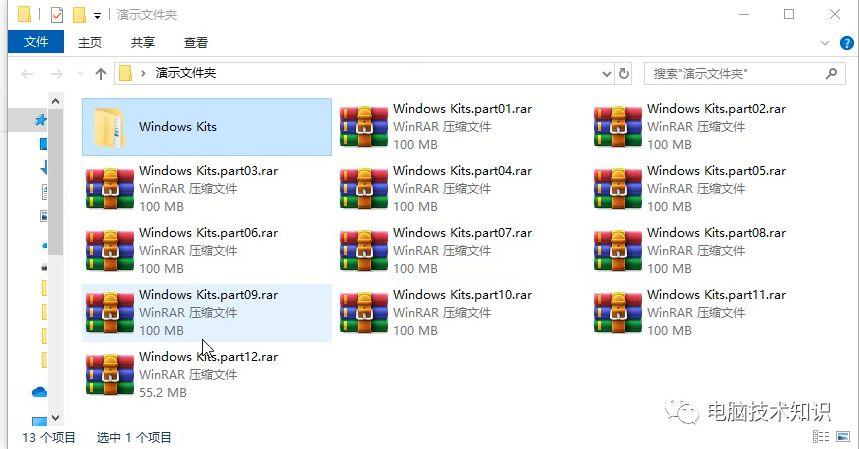Viewport: 859px width, 449px height.
Task: Open OneDrive in the navigation pane
Action: (39, 392)
